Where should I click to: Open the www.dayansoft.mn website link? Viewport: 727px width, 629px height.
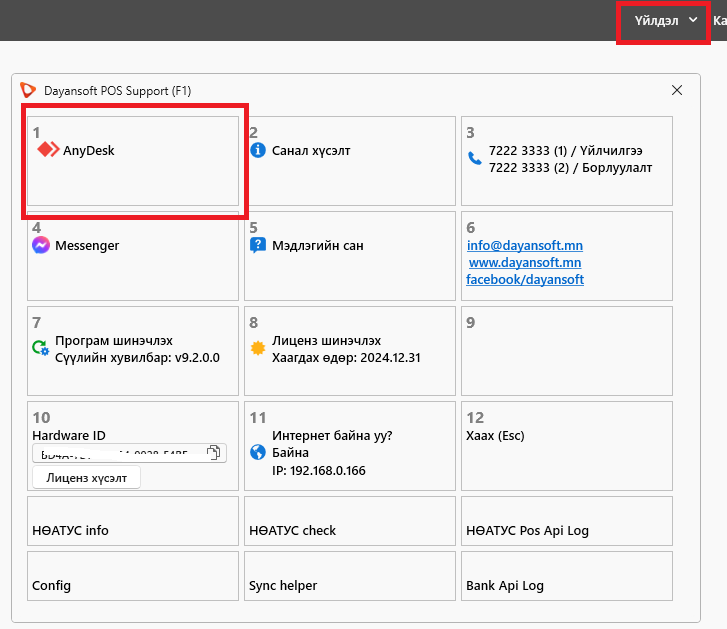point(525,262)
